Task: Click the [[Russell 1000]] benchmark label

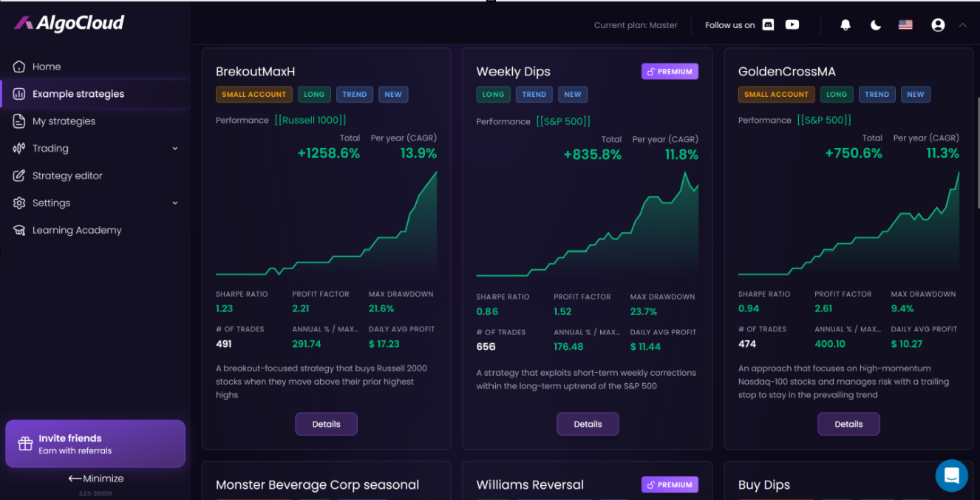Action: (310, 120)
